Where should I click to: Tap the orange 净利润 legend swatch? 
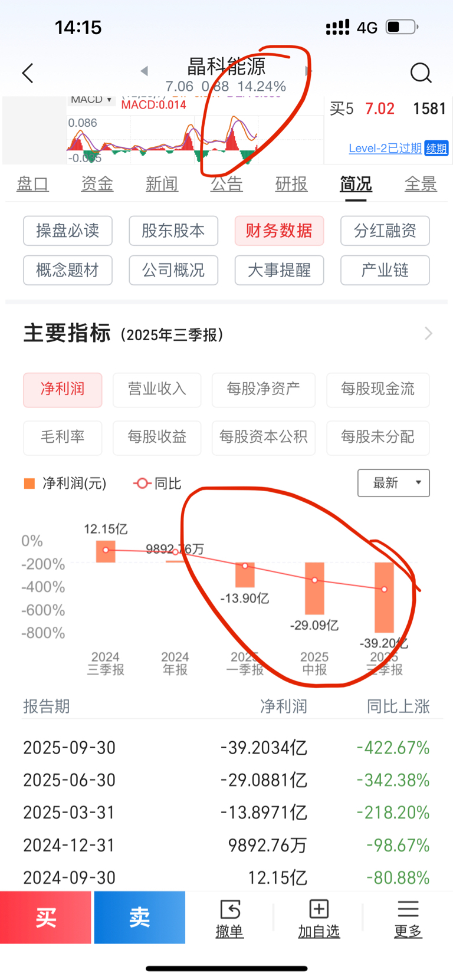coord(29,484)
